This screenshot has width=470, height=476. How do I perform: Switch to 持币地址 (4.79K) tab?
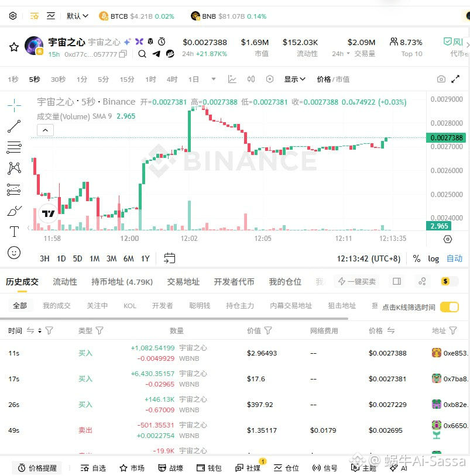tap(122, 282)
